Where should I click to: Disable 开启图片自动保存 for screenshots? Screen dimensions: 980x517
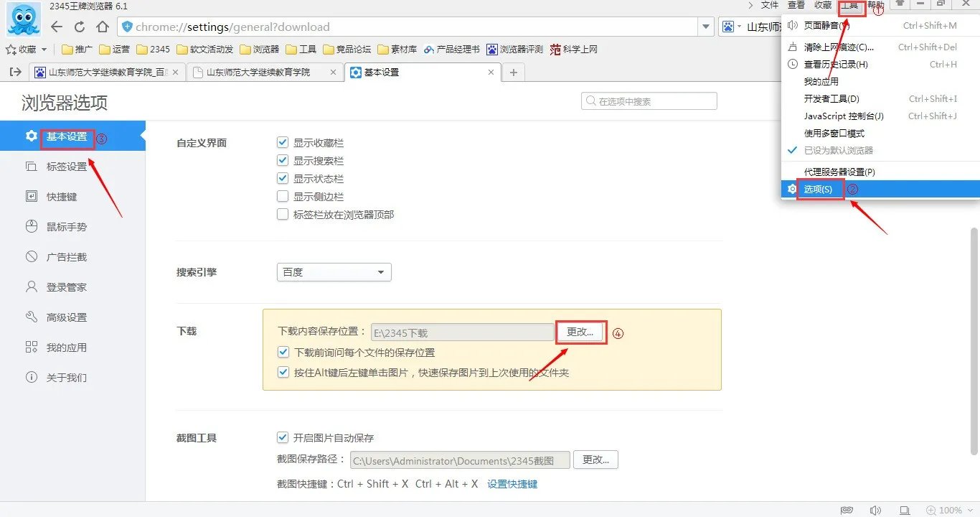tap(283, 437)
